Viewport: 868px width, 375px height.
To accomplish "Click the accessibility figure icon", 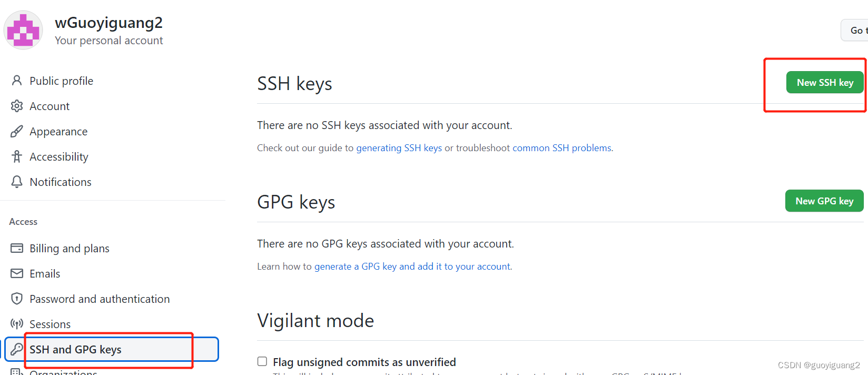I will pos(17,156).
